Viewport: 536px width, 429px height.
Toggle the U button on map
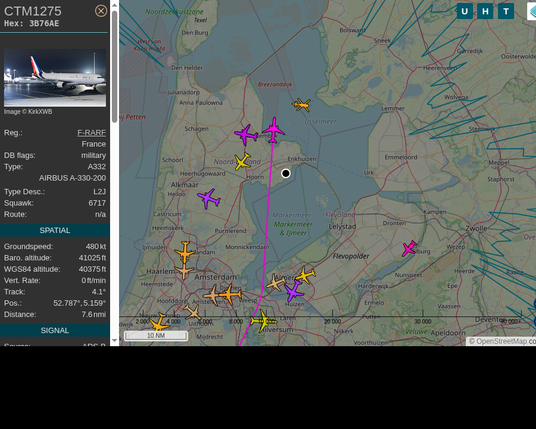click(465, 11)
